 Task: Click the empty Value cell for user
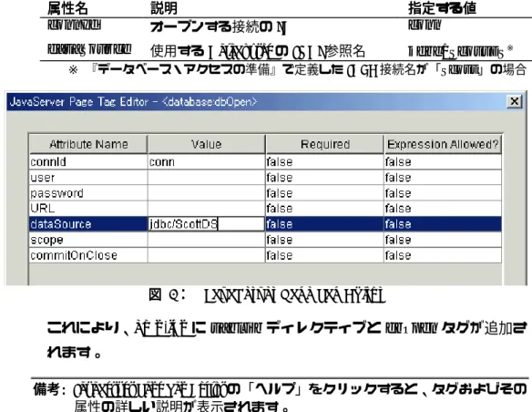coord(206,178)
